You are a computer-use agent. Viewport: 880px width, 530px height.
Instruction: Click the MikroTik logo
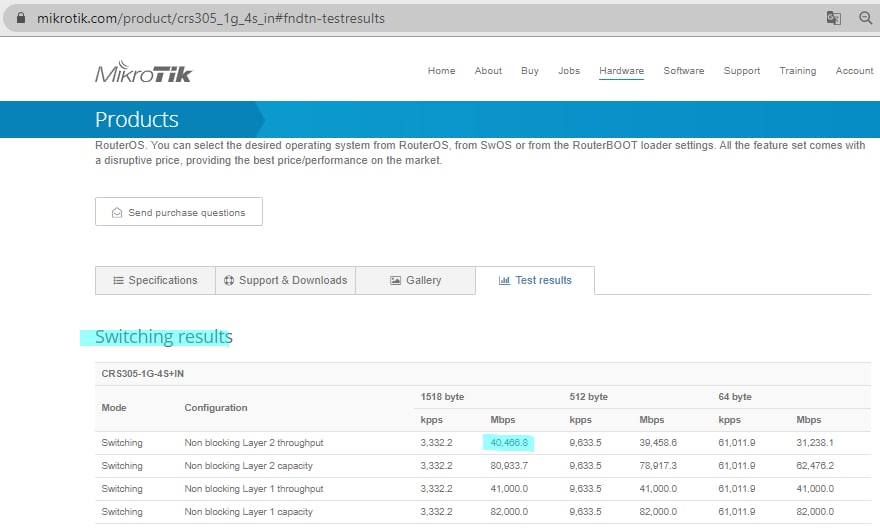(144, 72)
